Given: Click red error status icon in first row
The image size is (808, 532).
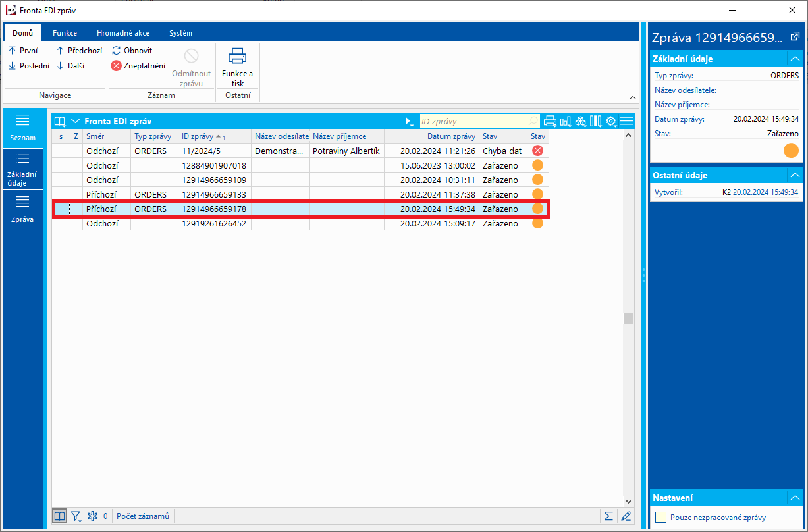Looking at the screenshot, I should click(x=537, y=151).
